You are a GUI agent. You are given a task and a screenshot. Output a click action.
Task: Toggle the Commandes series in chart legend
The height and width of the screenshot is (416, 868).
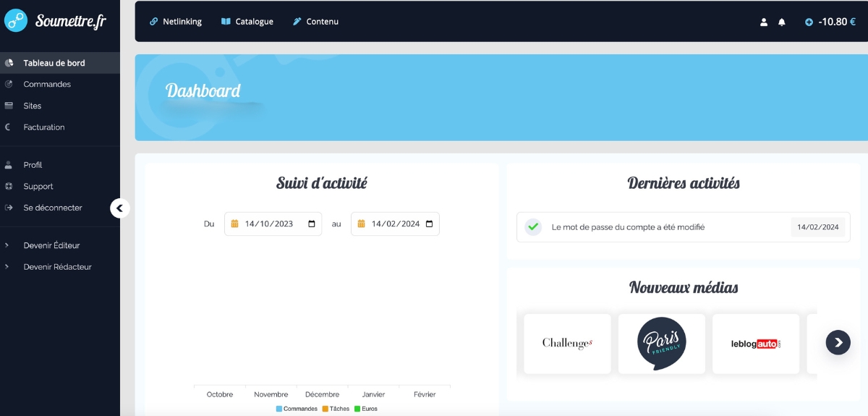(x=297, y=409)
